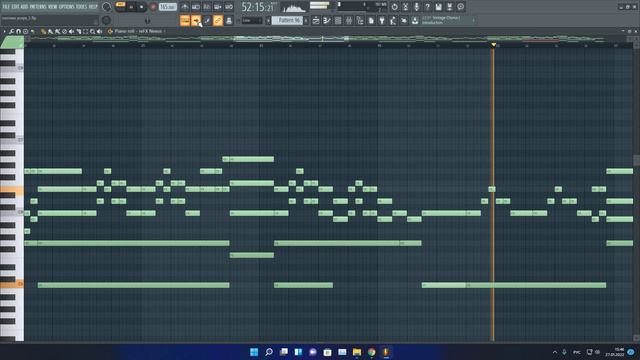Toggle the metronome button
This screenshot has width=640, height=360.
pos(185,7)
